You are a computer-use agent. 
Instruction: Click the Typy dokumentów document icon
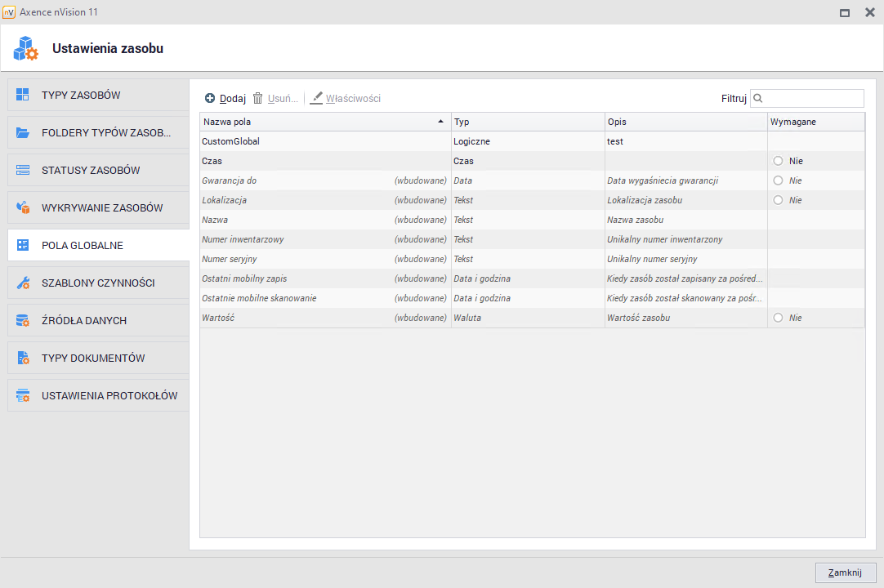click(x=23, y=358)
